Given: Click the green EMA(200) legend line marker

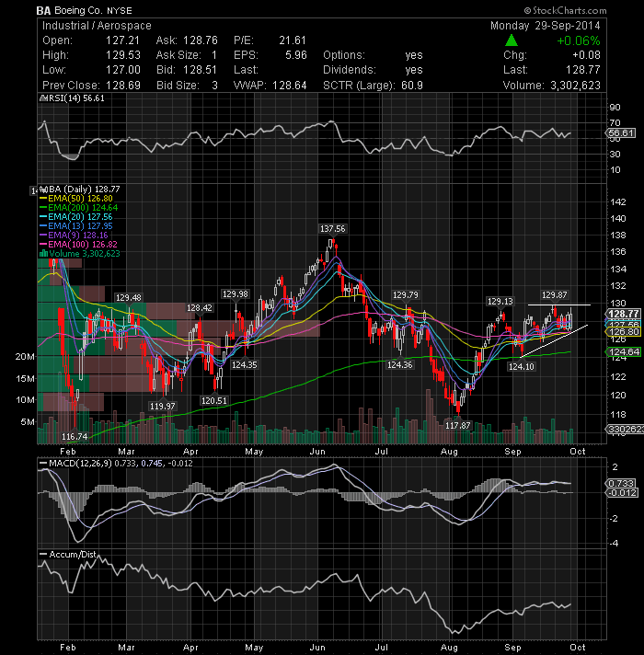Looking at the screenshot, I should (43, 208).
